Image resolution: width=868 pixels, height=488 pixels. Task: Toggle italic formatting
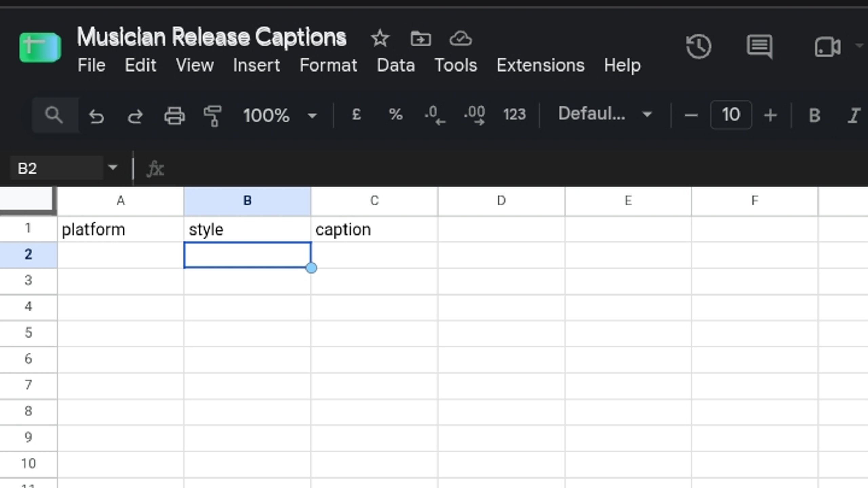853,116
